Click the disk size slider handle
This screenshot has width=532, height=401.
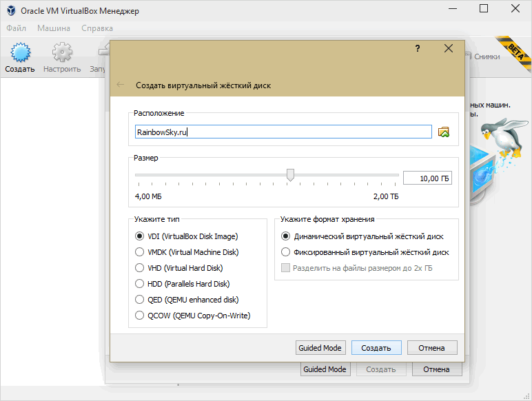[290, 175]
